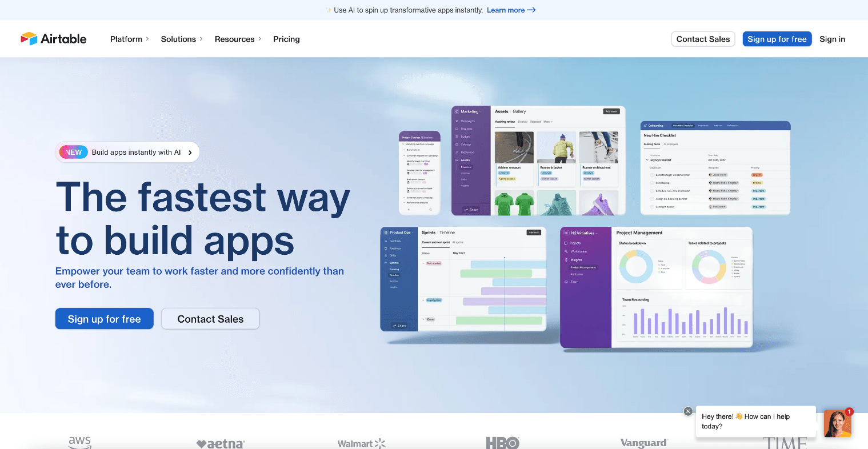868x449 pixels.
Task: Click Contact Sales in the top navigation
Action: click(703, 39)
